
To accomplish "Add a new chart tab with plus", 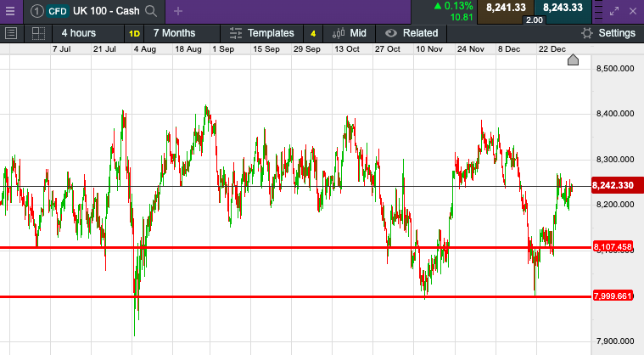I will click(x=178, y=11).
